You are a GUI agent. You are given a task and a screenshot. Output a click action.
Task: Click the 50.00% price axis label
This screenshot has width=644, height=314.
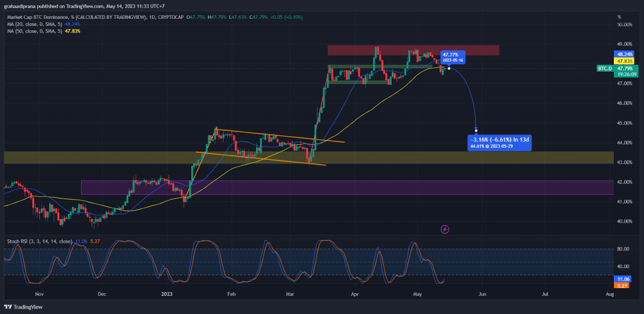click(625, 25)
